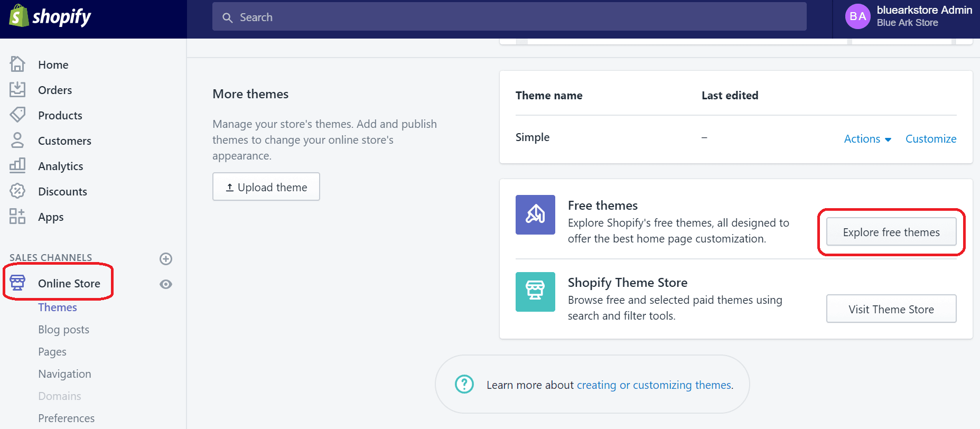Click the Customers person icon
Viewport: 980px width, 429px height.
click(17, 140)
